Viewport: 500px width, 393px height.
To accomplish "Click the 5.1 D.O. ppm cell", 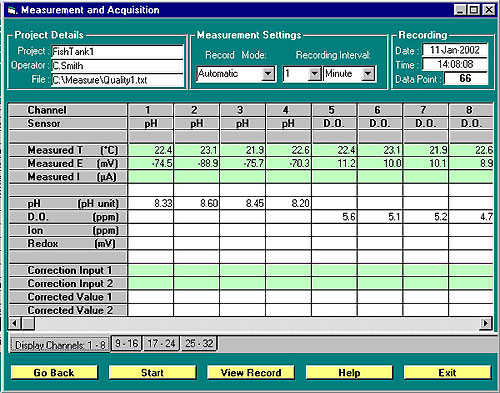I will (380, 217).
